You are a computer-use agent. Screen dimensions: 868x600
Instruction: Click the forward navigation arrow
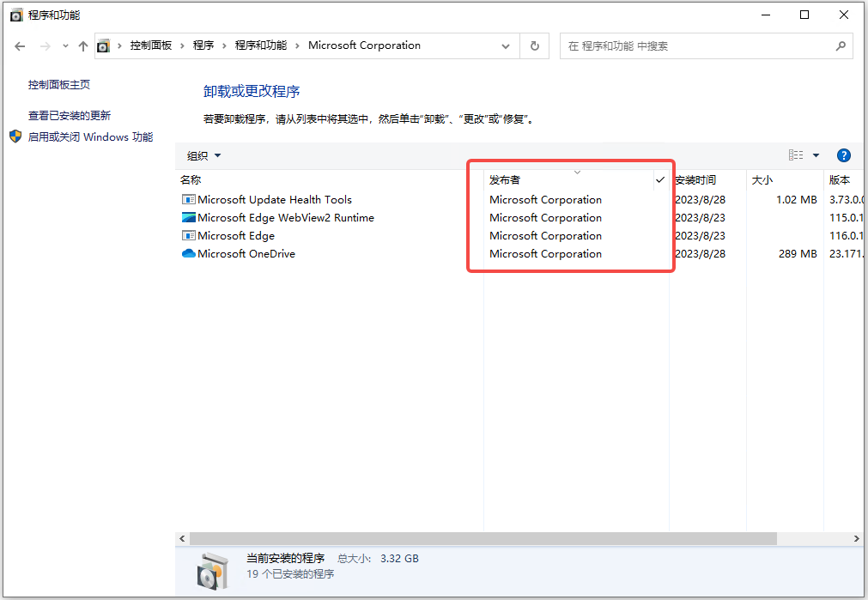(46, 46)
